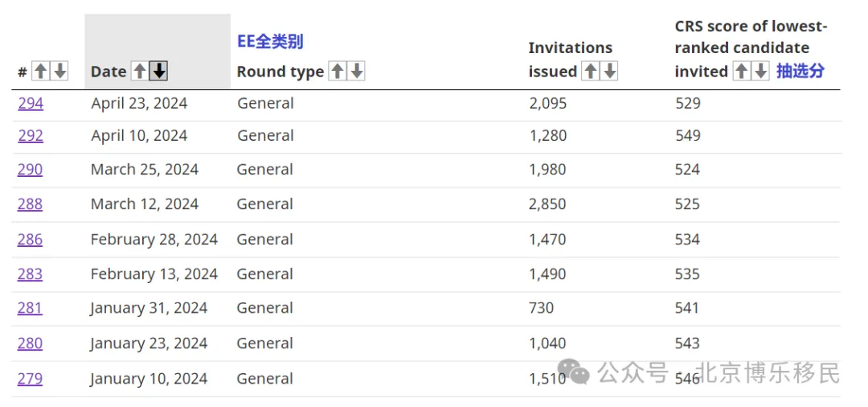This screenshot has height=407, width=868.
Task: Open draw round 290 link
Action: [x=30, y=170]
